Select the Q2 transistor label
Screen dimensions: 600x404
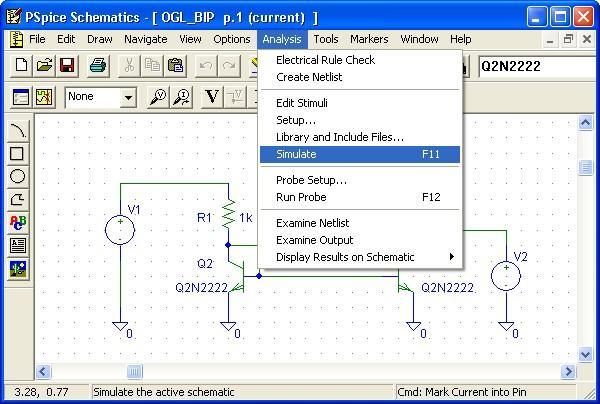pyautogui.click(x=205, y=264)
